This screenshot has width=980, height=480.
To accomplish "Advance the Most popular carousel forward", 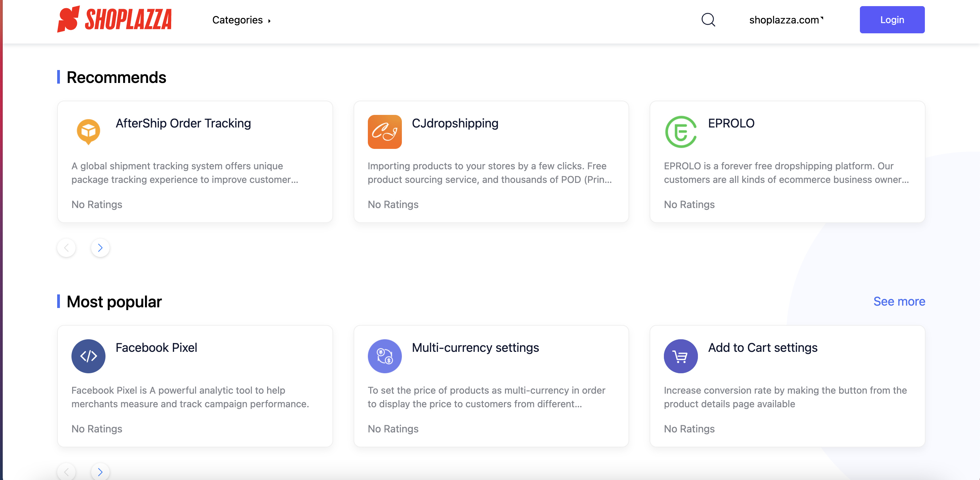I will click(100, 472).
